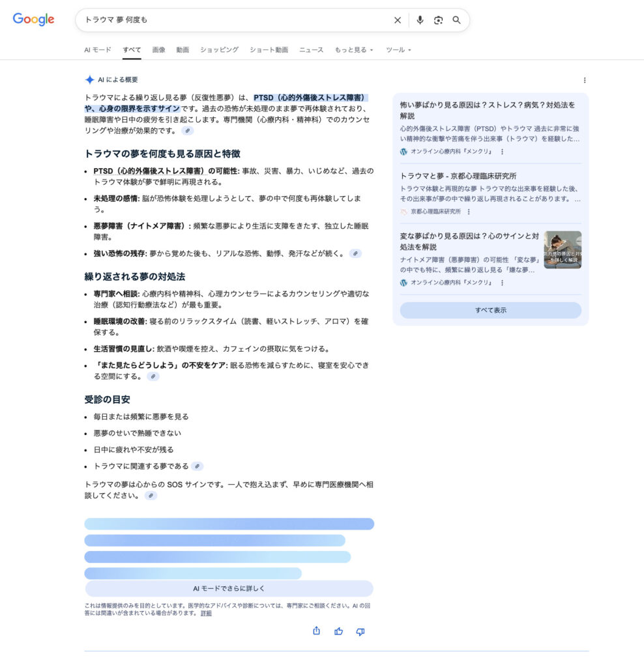Image resolution: width=644 pixels, height=667 pixels.
Task: Click the 変な夢 article thumbnail image
Action: click(x=563, y=250)
